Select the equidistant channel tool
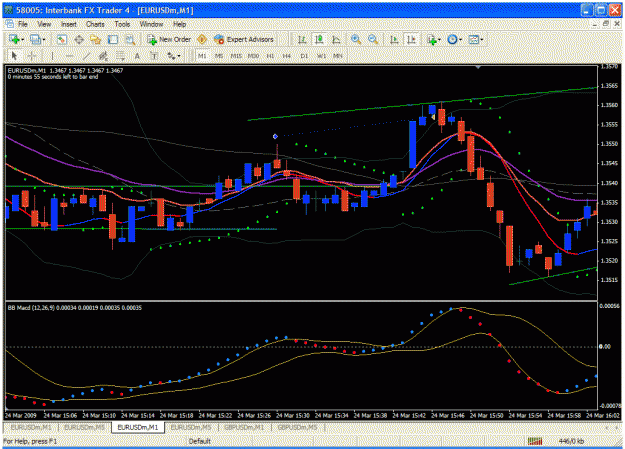Screen dimensions: 625x449 pos(103,56)
